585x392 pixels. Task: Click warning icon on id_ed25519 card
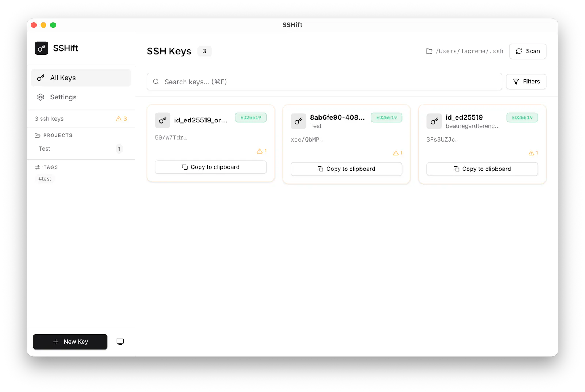pyautogui.click(x=531, y=153)
